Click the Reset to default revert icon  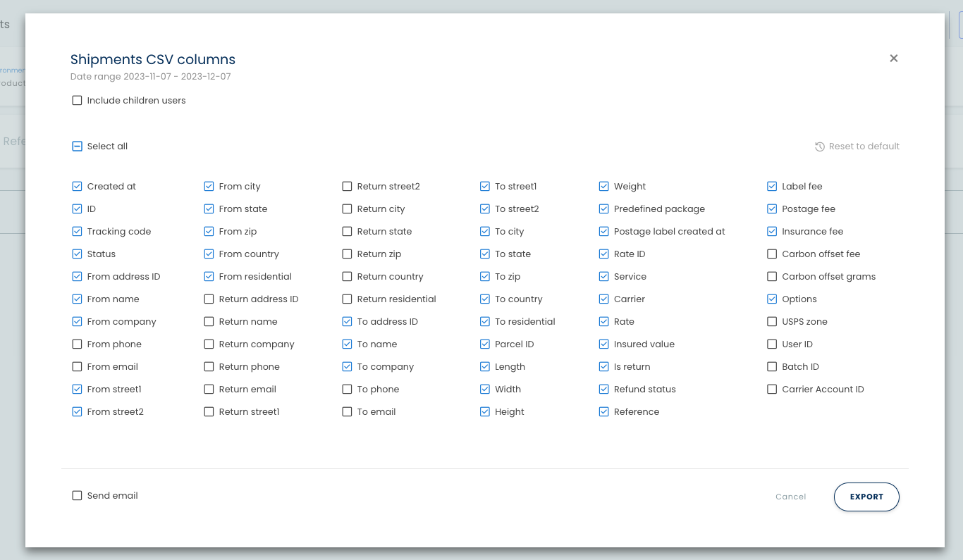coord(819,146)
